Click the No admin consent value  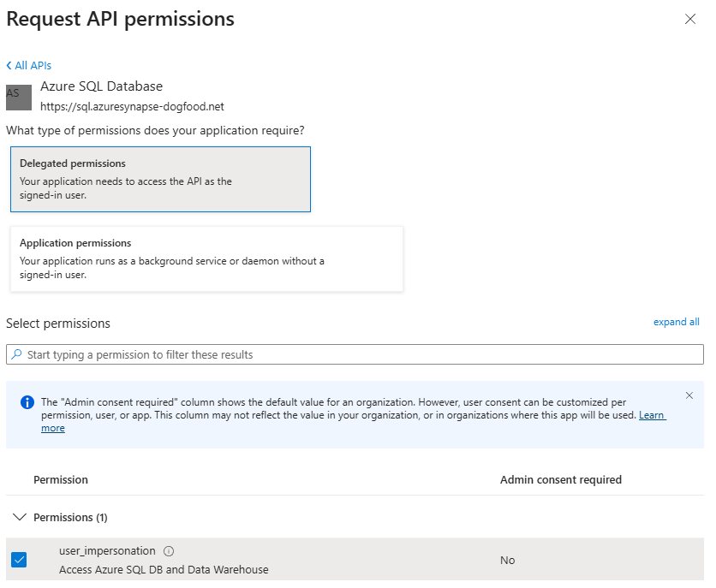(x=507, y=560)
